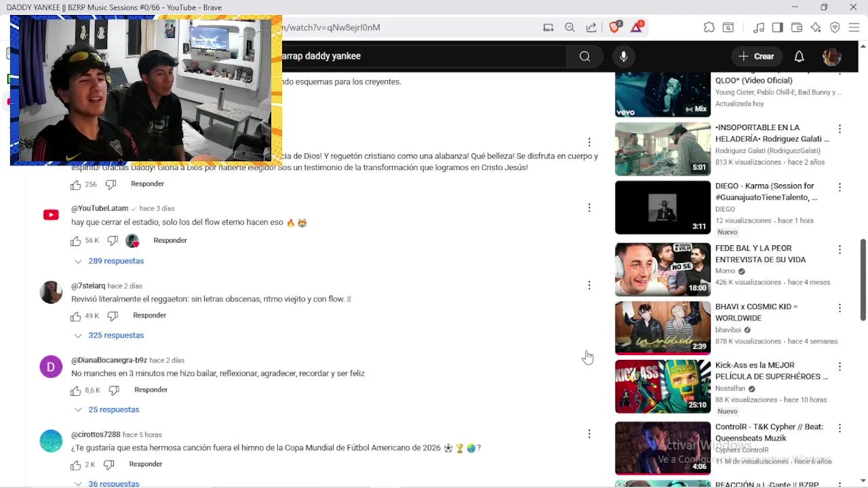868x488 pixels.
Task: Open @cirottos7288 channel link
Action: pos(96,434)
